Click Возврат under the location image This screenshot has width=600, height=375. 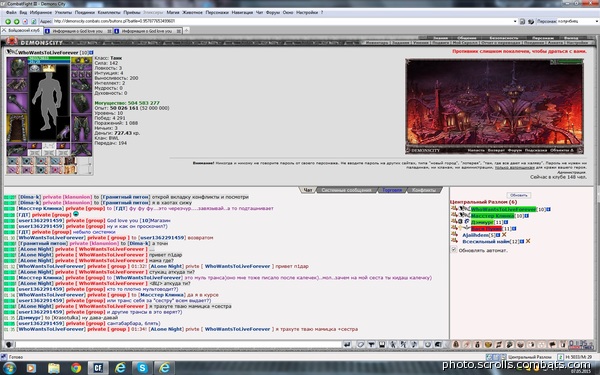point(496,150)
